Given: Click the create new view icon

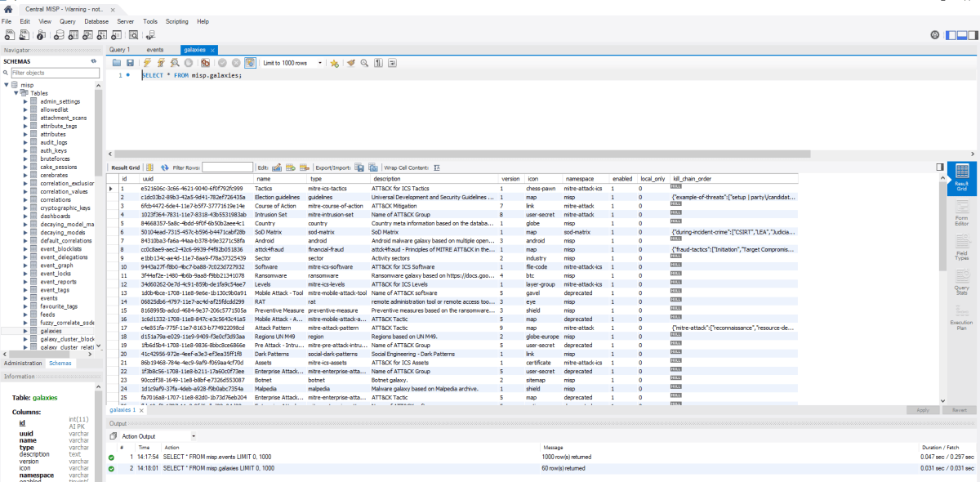Looking at the screenshot, I should tap(86, 35).
